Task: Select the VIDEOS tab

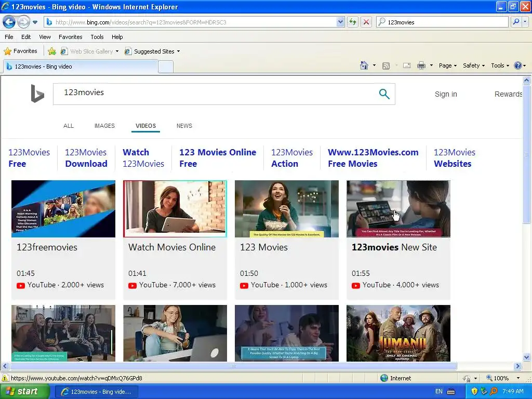Action: coord(145,126)
